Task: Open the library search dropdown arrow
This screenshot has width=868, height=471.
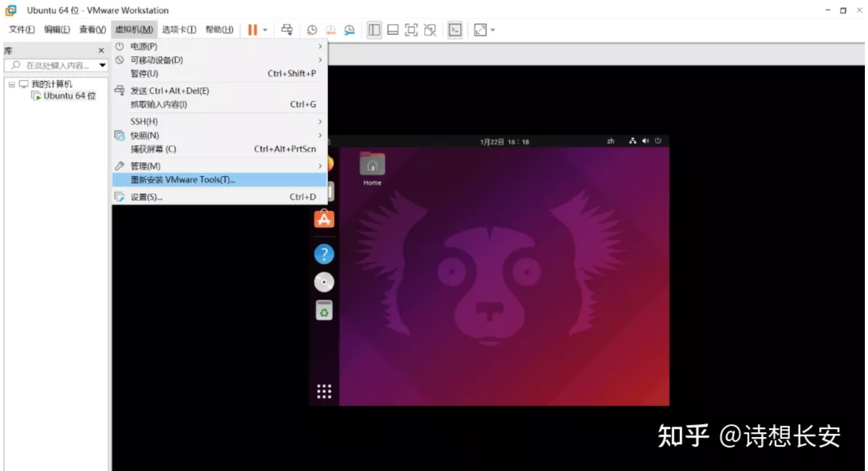Action: pyautogui.click(x=104, y=65)
